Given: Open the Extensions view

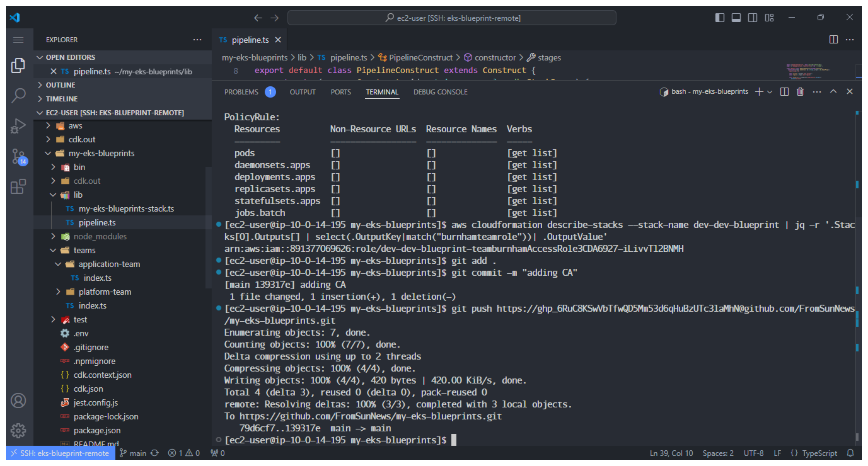Looking at the screenshot, I should coord(18,187).
